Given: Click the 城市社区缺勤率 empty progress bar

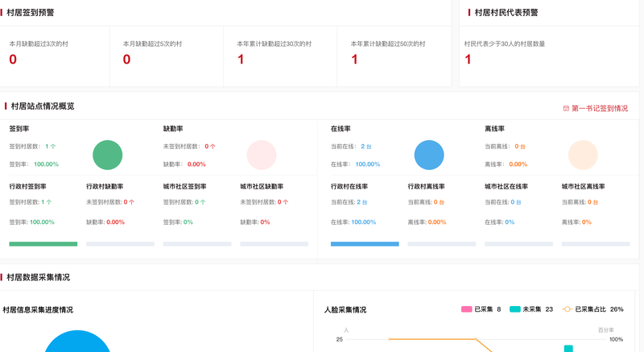Looking at the screenshot, I should point(275,244).
